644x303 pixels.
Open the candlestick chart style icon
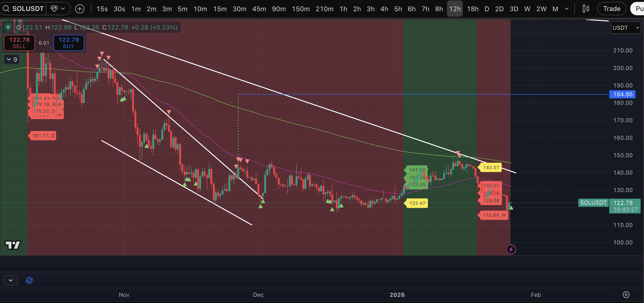[585, 9]
